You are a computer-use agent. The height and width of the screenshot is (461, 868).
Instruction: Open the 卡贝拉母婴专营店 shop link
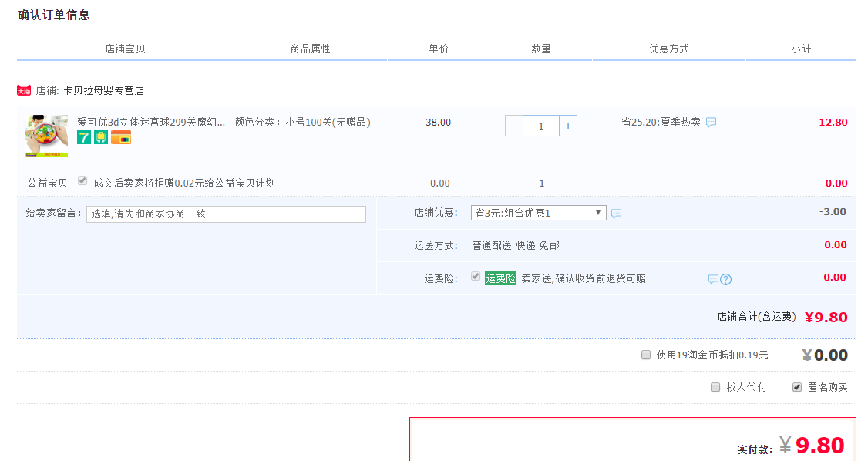click(104, 91)
